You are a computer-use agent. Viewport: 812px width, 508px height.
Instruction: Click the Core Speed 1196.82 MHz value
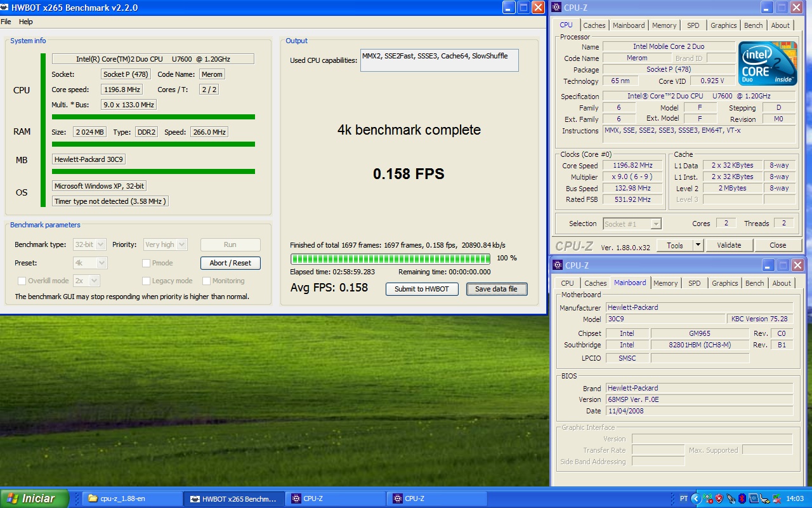tap(632, 166)
